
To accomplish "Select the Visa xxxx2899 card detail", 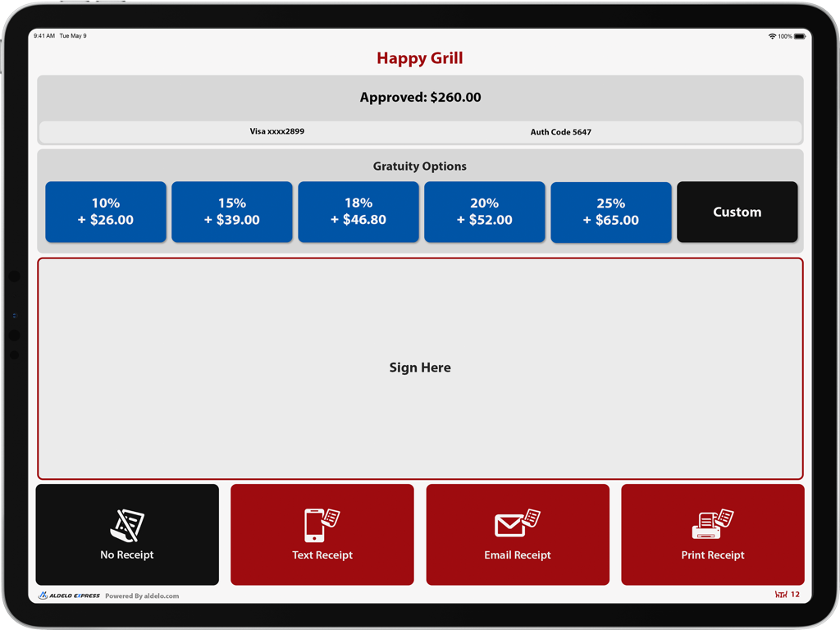I will (x=276, y=131).
